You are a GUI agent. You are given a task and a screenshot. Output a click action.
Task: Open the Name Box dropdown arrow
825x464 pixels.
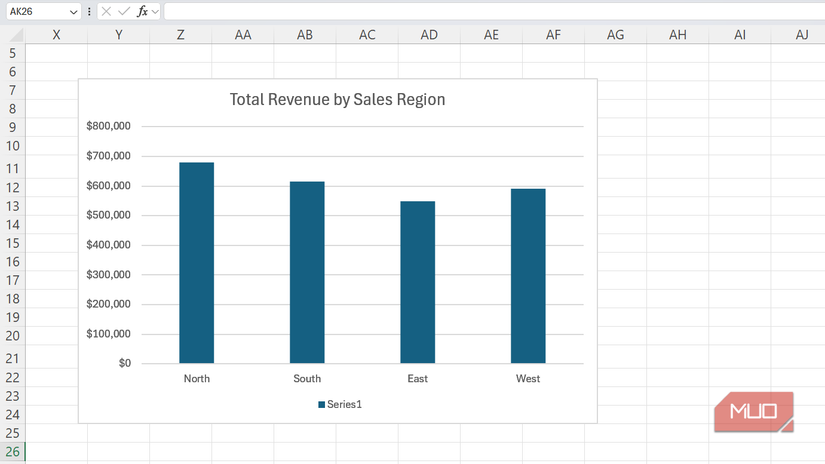point(73,12)
